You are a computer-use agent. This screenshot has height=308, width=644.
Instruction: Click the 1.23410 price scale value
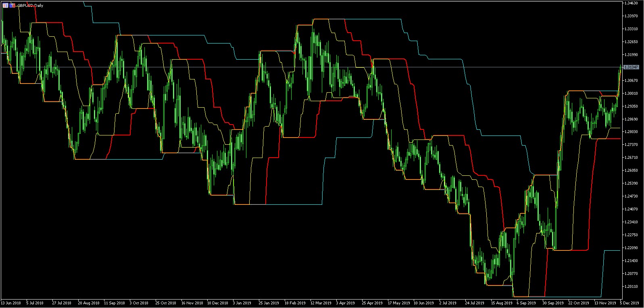point(631,222)
